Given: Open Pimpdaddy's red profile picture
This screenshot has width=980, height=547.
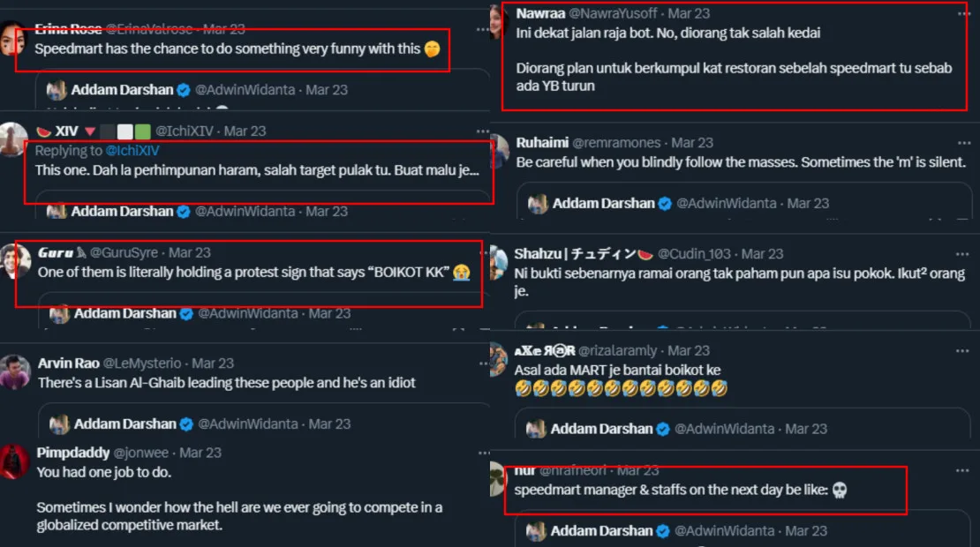Looking at the screenshot, I should tap(14, 461).
